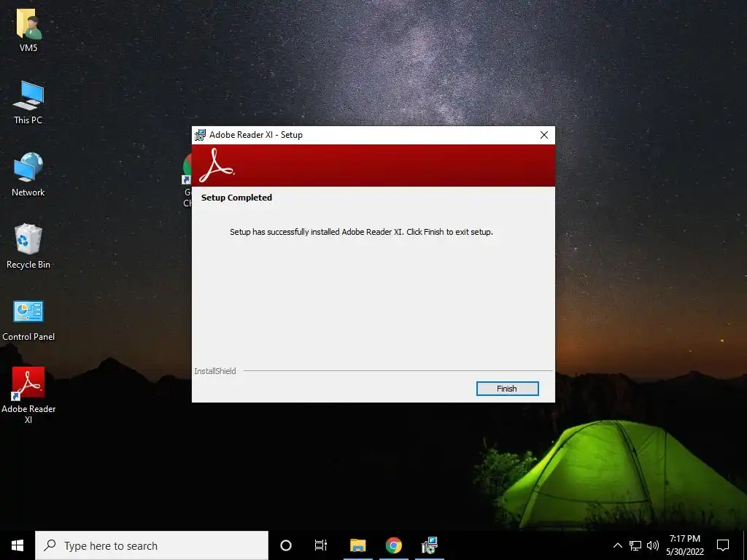Screen dimensions: 747x560
Task: Select the This PC desktop icon
Action: 28,102
